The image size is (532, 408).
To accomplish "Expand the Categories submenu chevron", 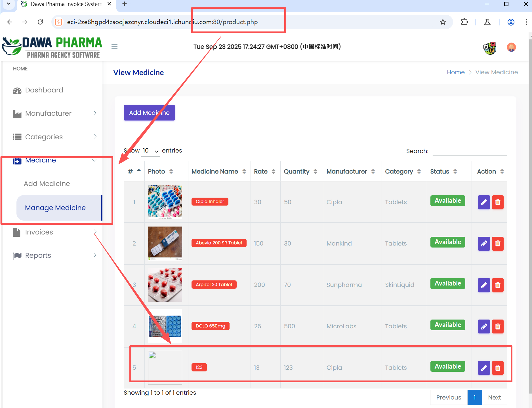I will [95, 136].
